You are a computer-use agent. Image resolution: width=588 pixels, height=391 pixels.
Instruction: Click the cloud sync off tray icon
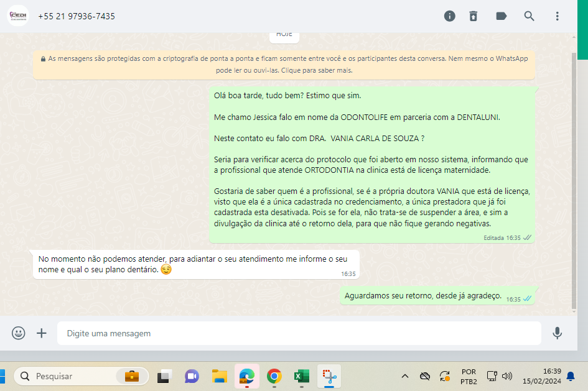point(425,376)
